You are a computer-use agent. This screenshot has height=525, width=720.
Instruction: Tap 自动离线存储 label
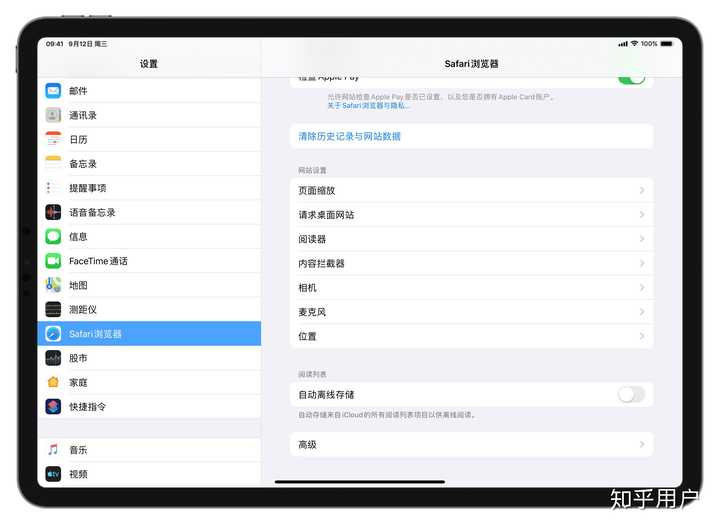(x=326, y=395)
